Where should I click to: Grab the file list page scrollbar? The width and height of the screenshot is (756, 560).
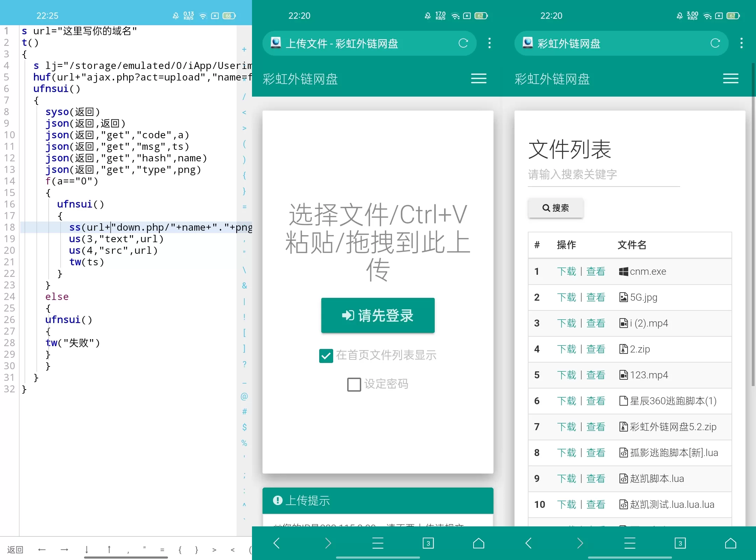pyautogui.click(x=753, y=224)
